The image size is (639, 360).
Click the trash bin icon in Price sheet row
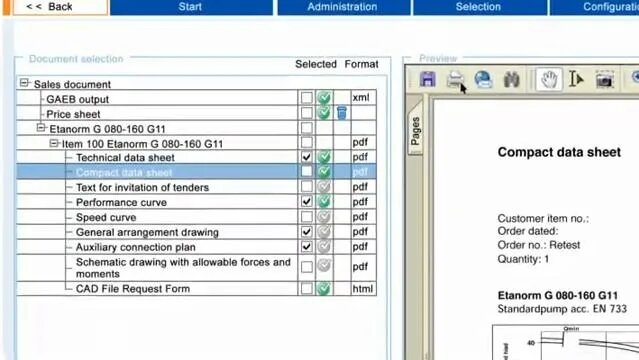tap(342, 113)
